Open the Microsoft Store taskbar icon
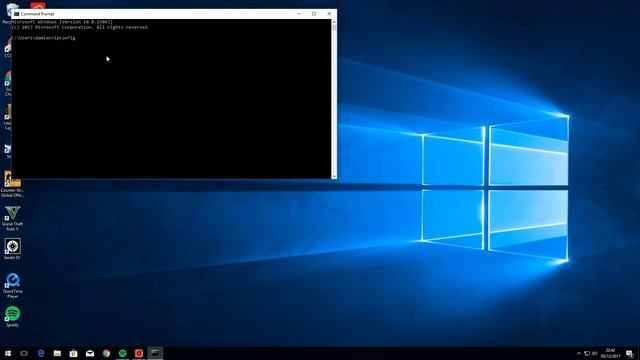The width and height of the screenshot is (640, 360). [73, 353]
